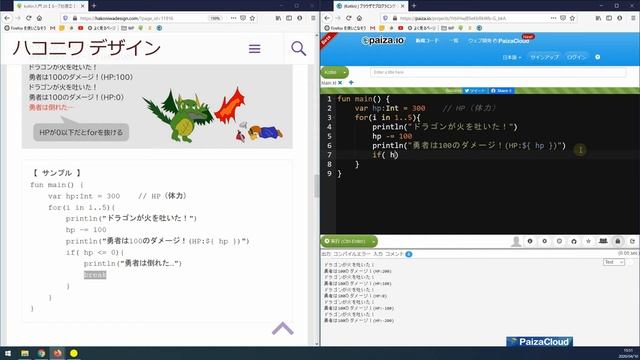Select the Main.kt file tab

click(329, 83)
